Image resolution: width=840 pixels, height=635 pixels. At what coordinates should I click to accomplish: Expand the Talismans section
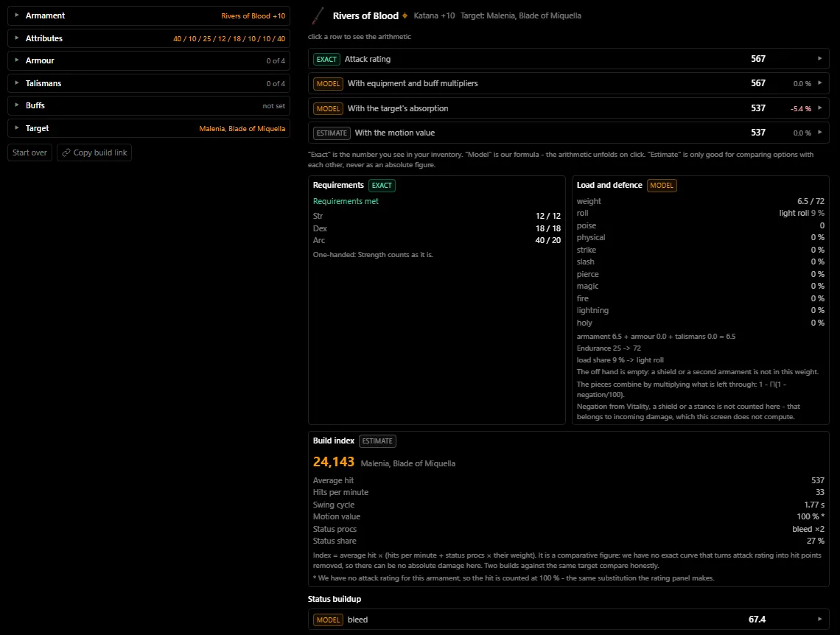pos(149,83)
